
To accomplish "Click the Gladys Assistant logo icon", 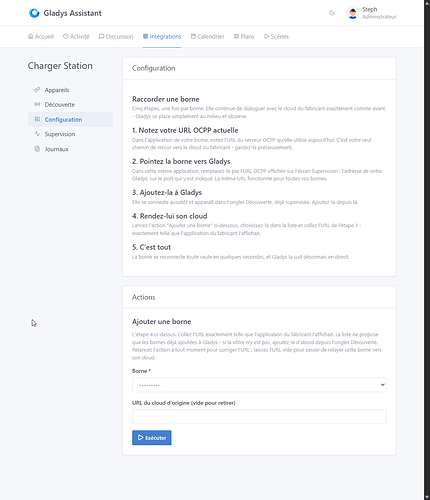I will pyautogui.click(x=34, y=13).
